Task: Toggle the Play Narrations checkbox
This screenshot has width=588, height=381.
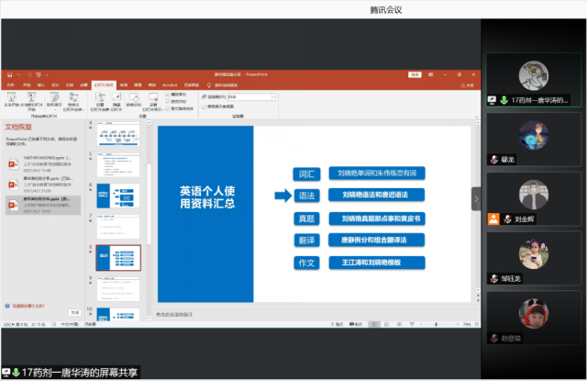Action: coord(168,94)
